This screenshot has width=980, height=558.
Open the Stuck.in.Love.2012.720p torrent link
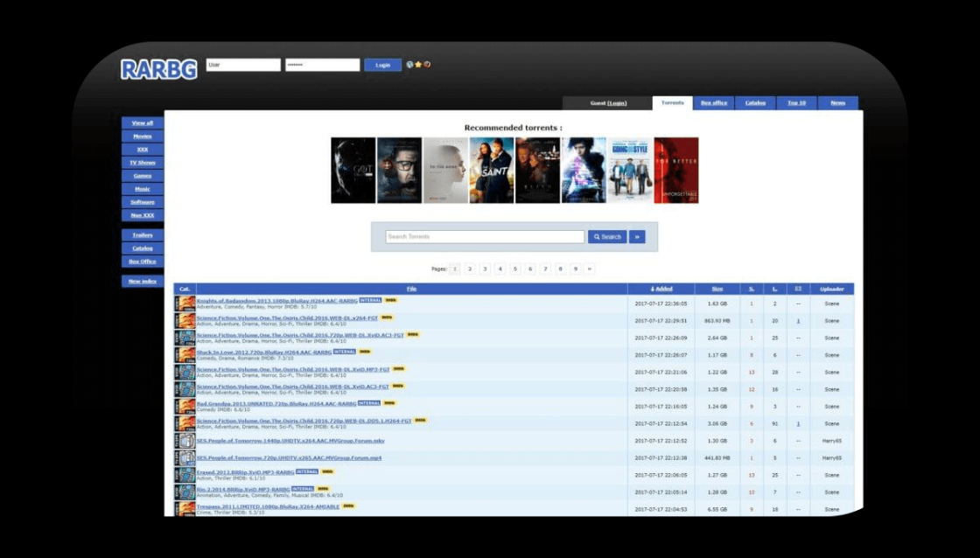[x=263, y=352]
